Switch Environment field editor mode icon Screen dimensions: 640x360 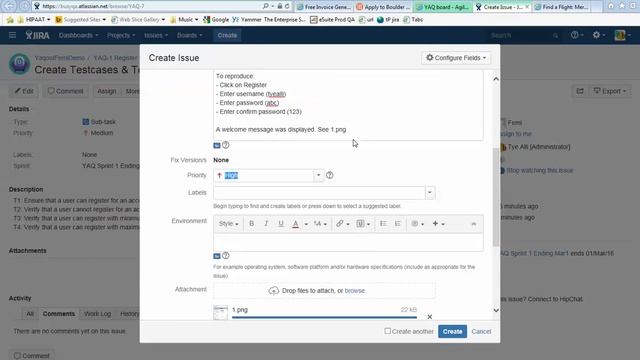pos(217,256)
